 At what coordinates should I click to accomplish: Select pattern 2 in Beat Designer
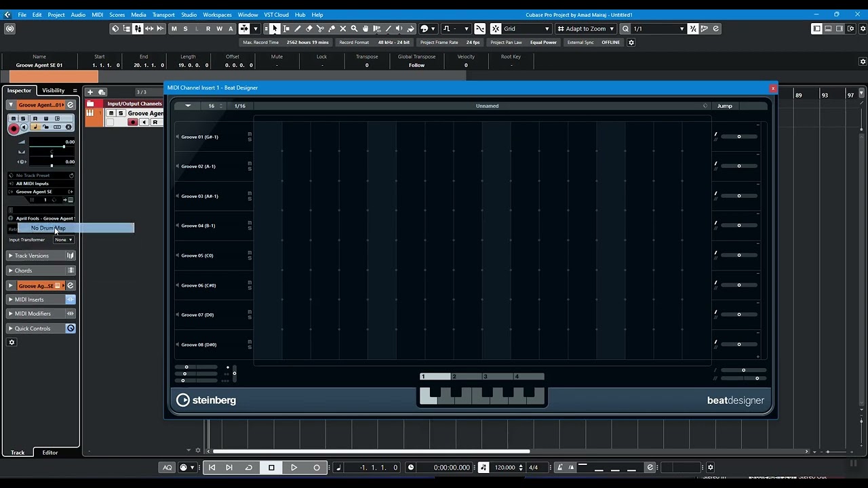[467, 377]
